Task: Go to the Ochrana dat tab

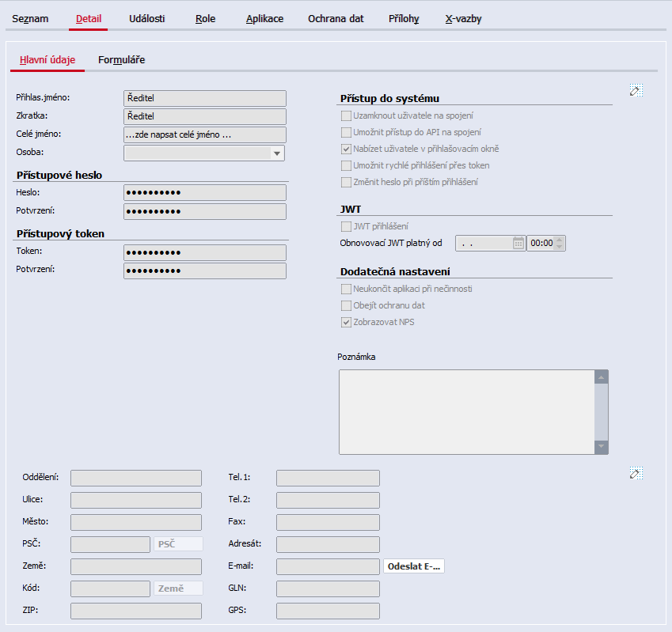Action: pyautogui.click(x=336, y=19)
